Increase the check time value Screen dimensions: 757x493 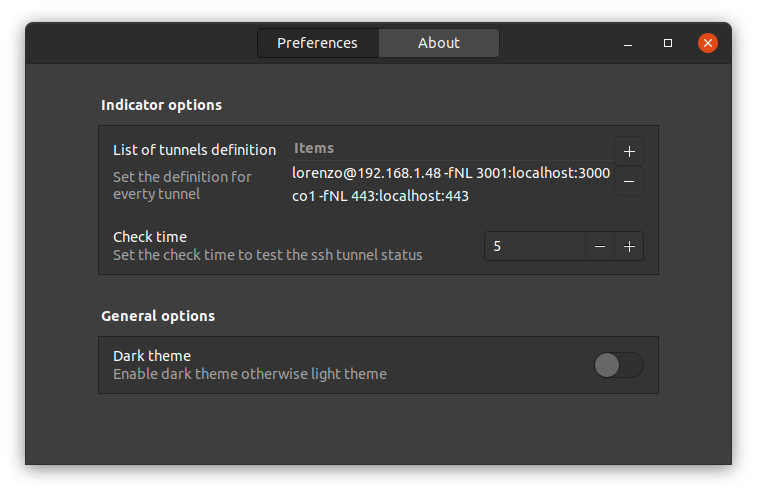629,246
